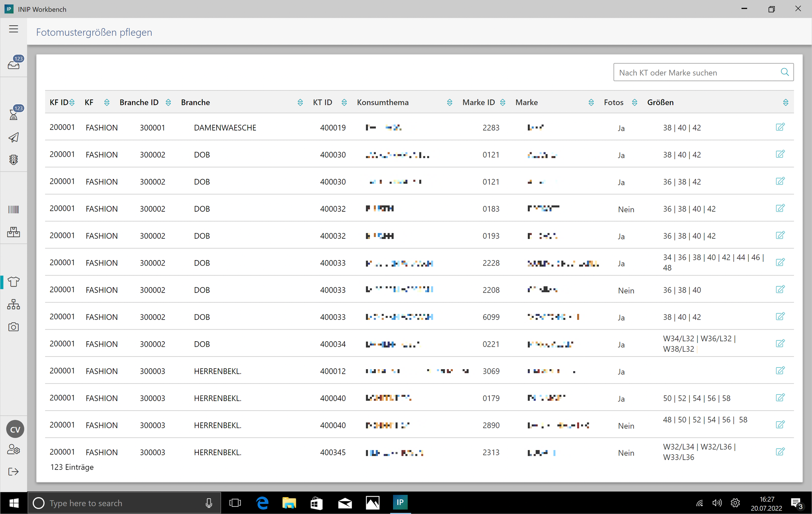
Task: Click the logout icon in sidebar
Action: tap(14, 471)
